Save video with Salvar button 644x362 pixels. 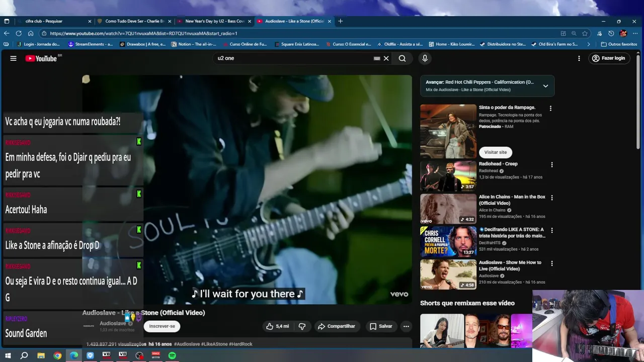(381, 326)
